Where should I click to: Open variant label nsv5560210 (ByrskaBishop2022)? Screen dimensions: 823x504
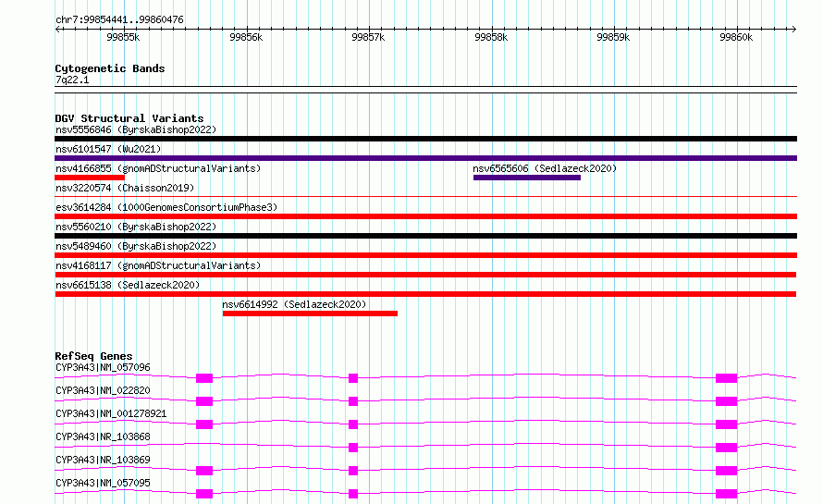(x=136, y=227)
